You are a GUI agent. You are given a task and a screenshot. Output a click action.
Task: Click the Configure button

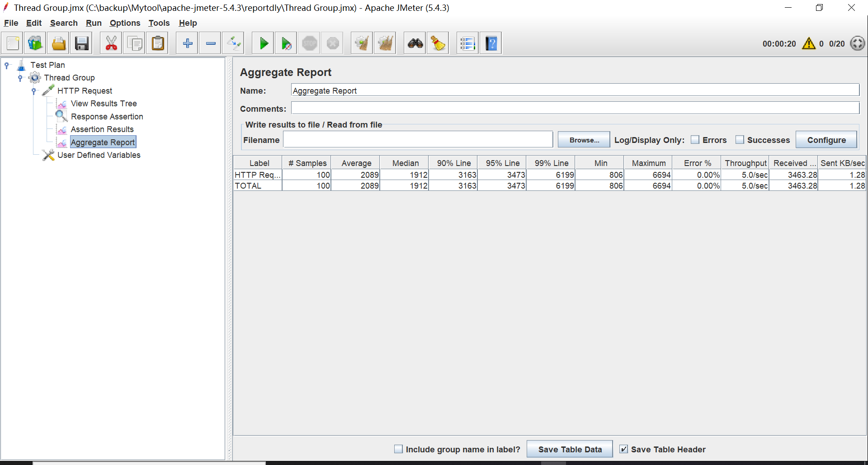pyautogui.click(x=826, y=140)
